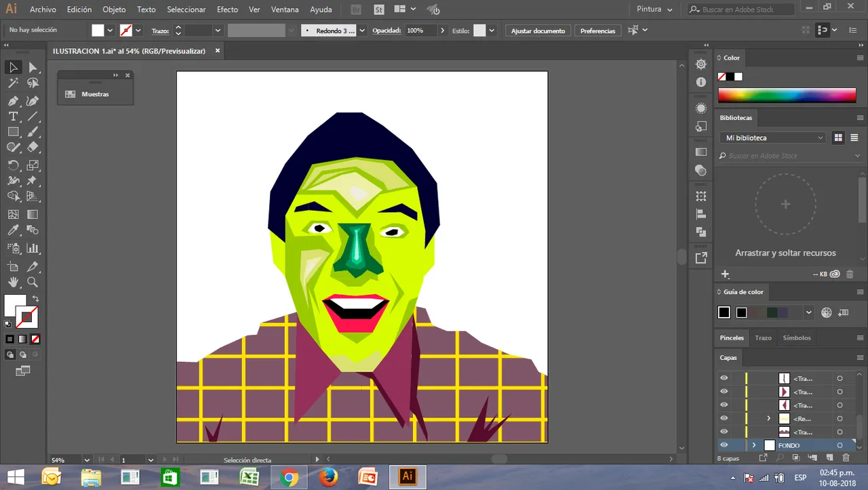Select the Magic Wand tool
This screenshot has width=868, height=490.
click(x=13, y=83)
